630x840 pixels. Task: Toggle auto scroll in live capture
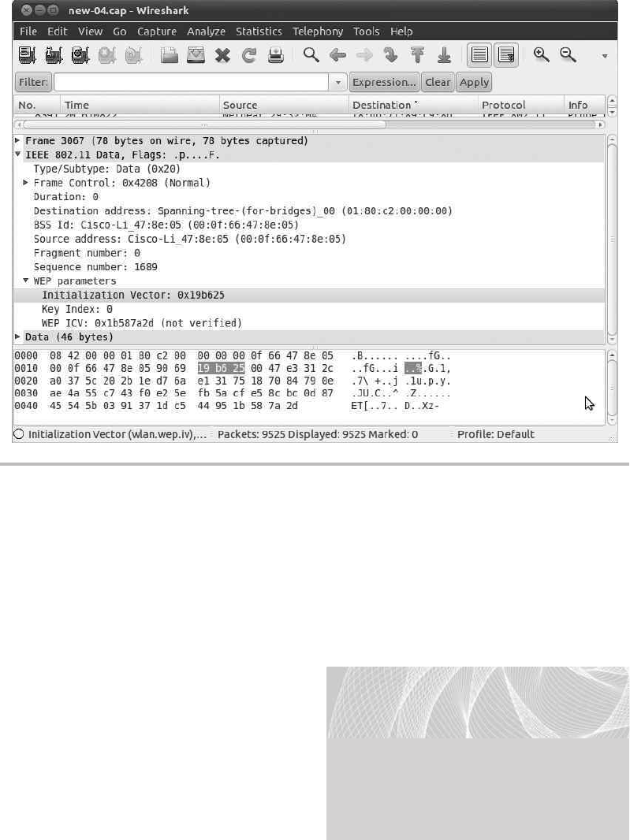[506, 55]
